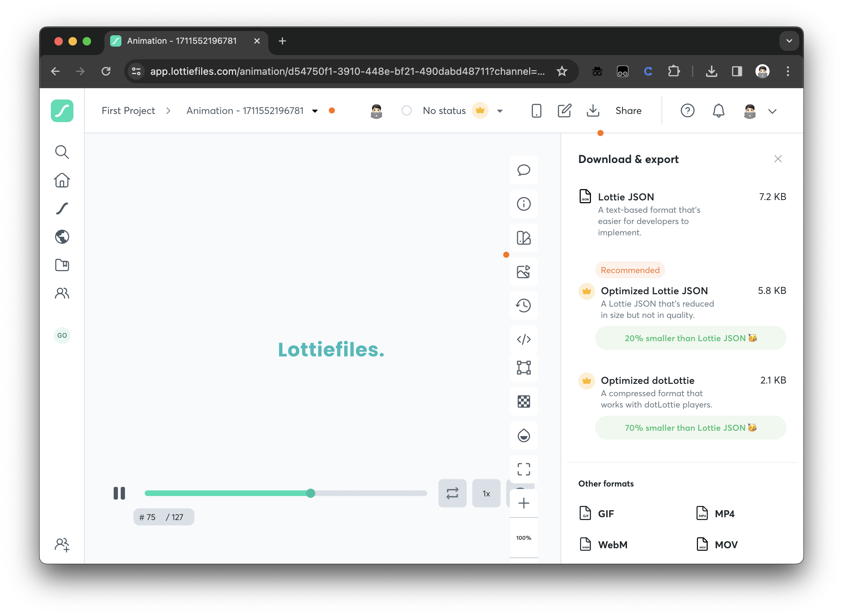The image size is (843, 616).
Task: Open the version history clock icon
Action: tap(524, 306)
